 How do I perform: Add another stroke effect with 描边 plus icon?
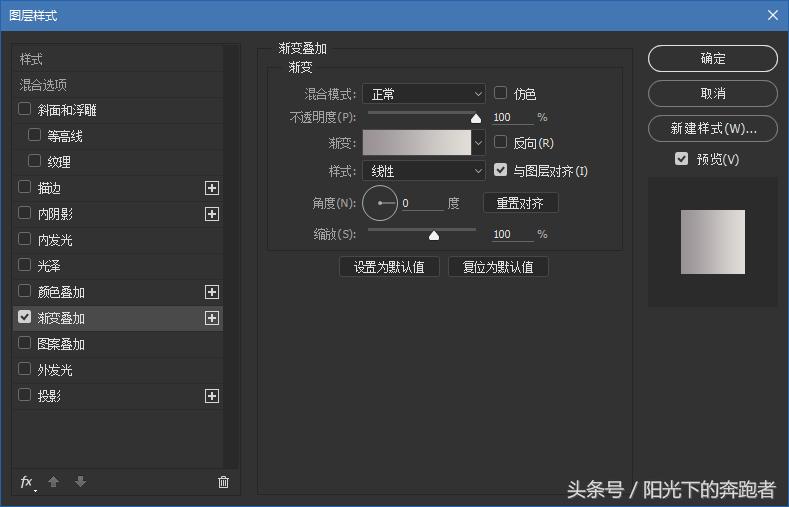tap(212, 188)
